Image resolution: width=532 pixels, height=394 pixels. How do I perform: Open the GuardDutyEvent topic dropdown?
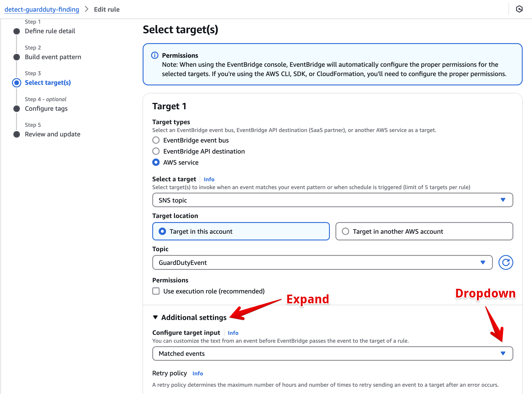coord(322,263)
